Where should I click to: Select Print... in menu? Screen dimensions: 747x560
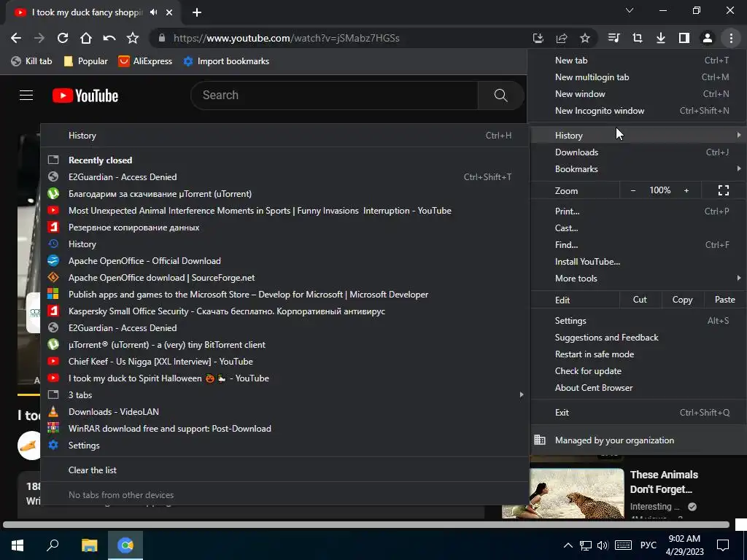pos(637,211)
